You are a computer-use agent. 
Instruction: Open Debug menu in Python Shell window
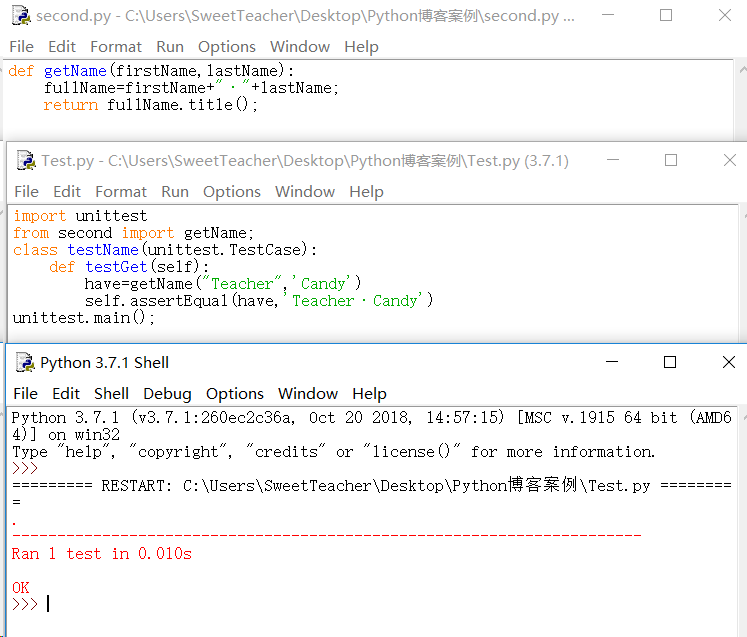pos(167,394)
